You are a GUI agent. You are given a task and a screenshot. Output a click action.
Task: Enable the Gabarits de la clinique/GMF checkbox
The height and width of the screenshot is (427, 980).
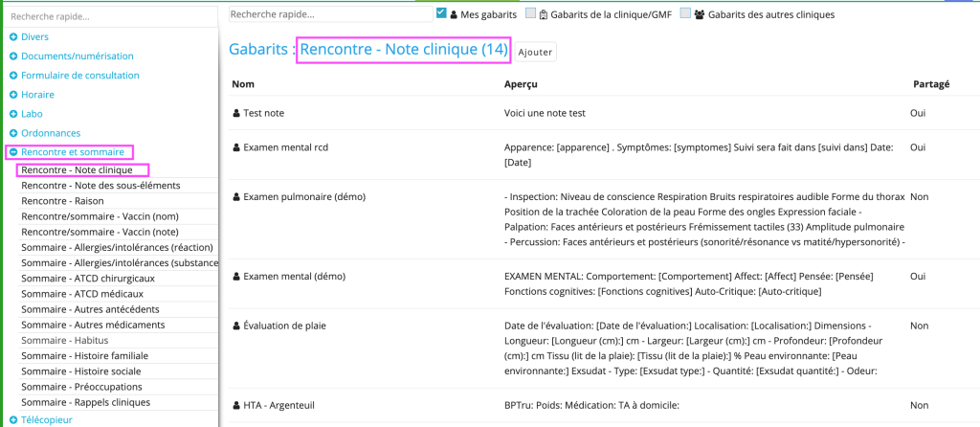click(x=530, y=13)
